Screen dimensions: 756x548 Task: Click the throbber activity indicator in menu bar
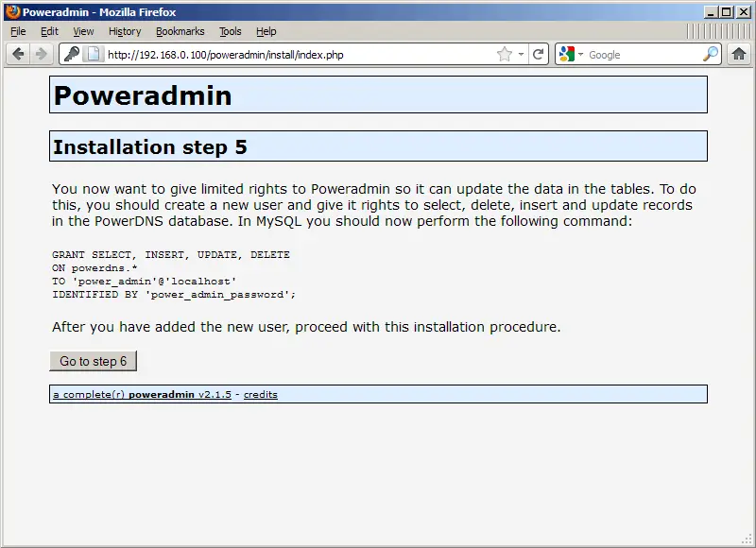coord(718,31)
